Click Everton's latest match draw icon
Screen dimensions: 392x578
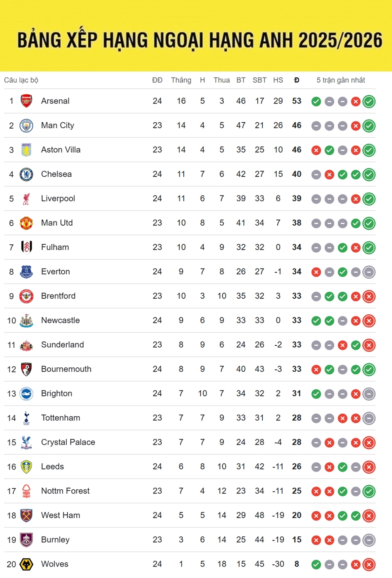[369, 272]
